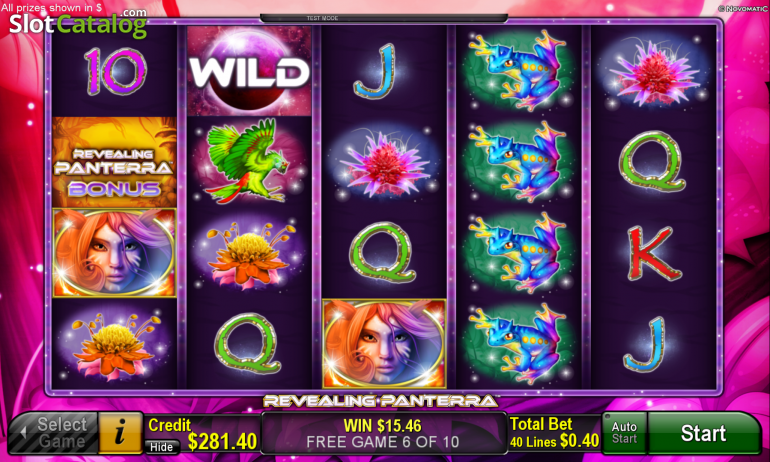Open the Select Game menu
770x462 pixels.
[53, 433]
